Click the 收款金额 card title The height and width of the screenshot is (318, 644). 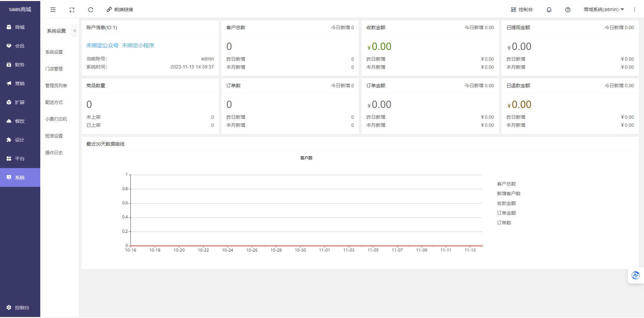tap(376, 28)
